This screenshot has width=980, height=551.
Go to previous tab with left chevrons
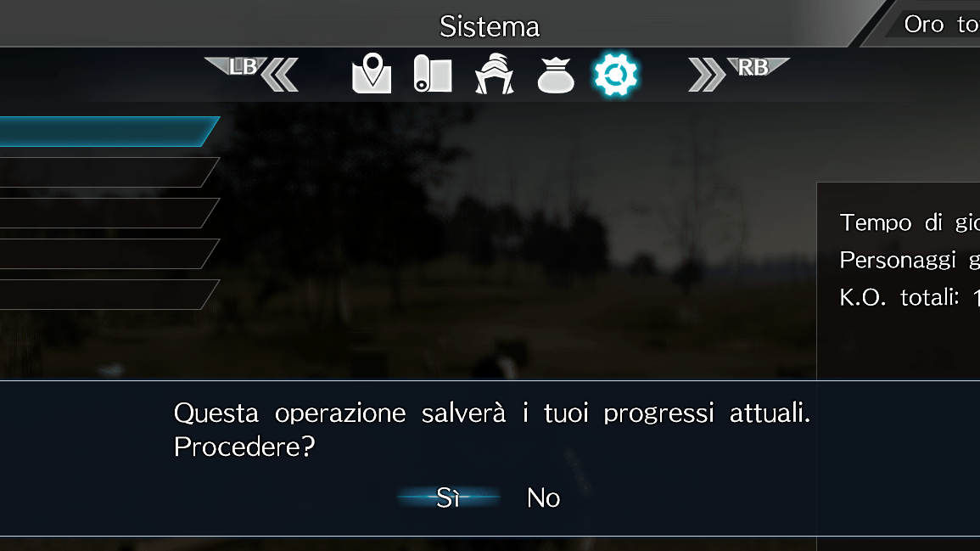click(x=279, y=76)
